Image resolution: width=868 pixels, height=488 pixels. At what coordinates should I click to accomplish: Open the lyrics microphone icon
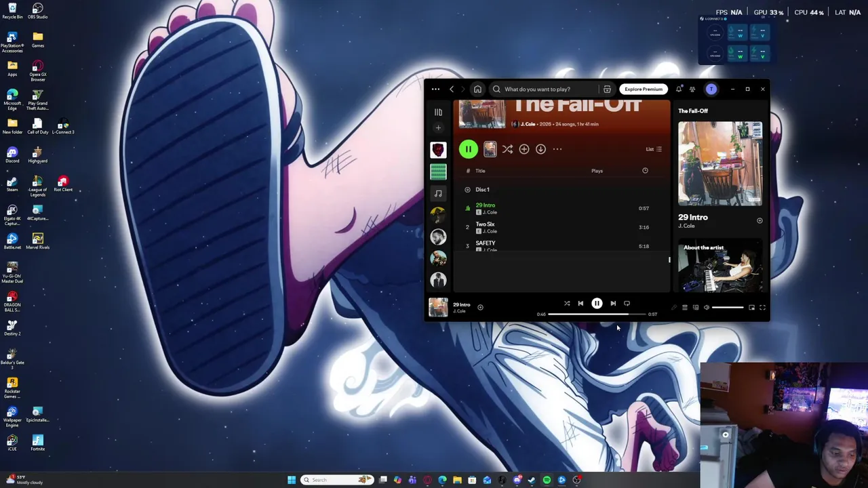(673, 308)
